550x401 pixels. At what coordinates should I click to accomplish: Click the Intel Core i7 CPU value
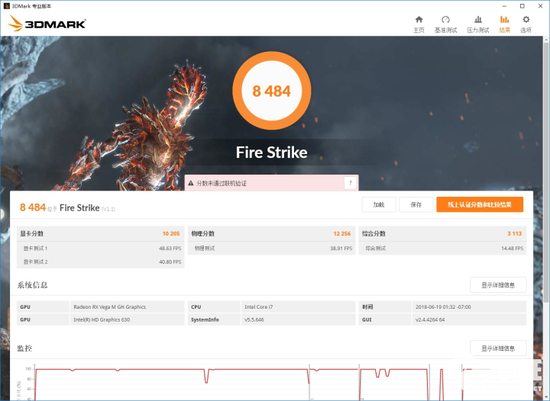[259, 307]
